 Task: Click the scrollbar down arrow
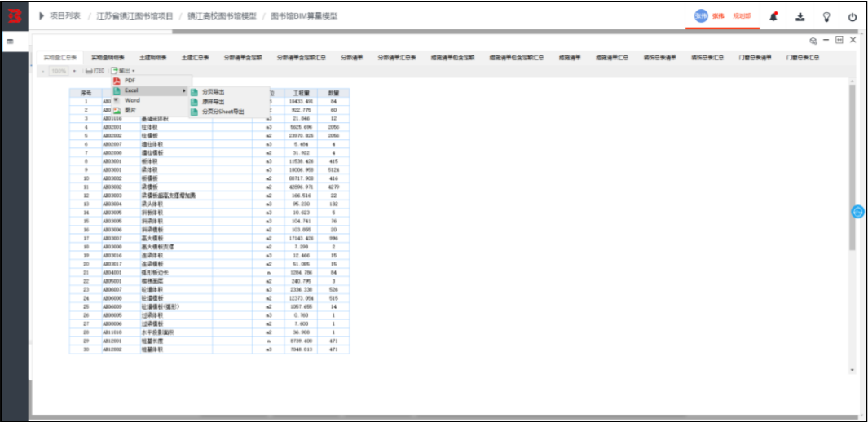pyautogui.click(x=852, y=370)
